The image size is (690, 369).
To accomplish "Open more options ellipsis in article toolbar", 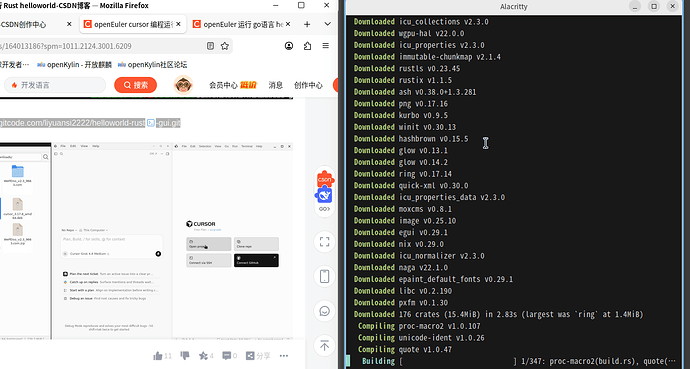I will tap(284, 356).
